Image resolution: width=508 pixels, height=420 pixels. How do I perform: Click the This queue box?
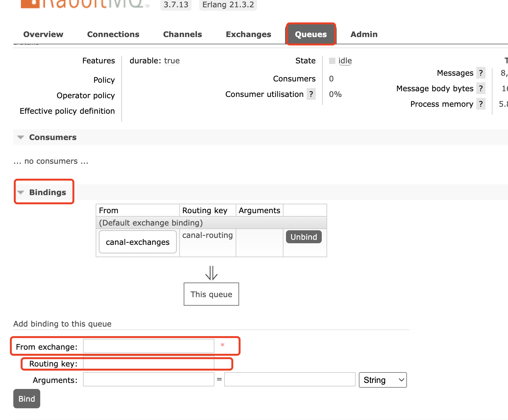211,294
